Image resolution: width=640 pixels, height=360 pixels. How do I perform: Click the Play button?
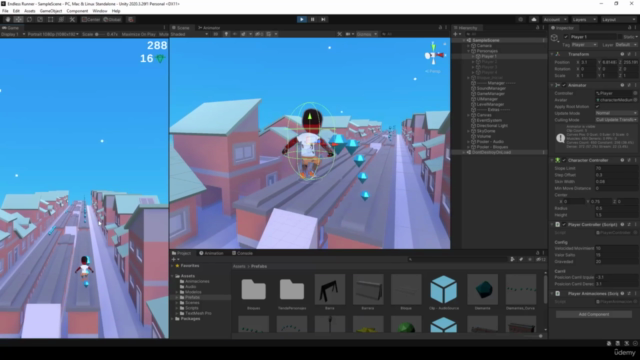click(x=302, y=19)
